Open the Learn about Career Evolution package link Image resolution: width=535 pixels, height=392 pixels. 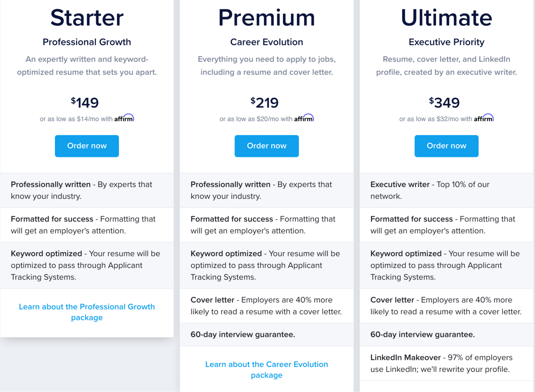pos(267,370)
